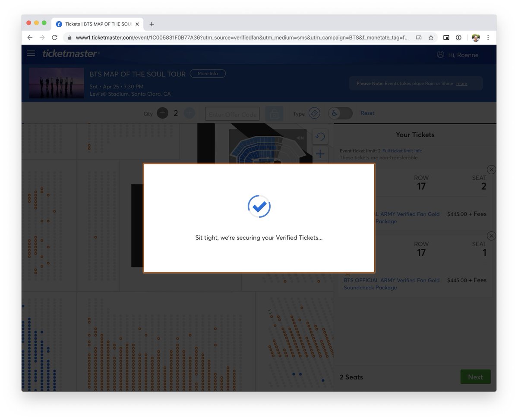Viewport: 518px width, 420px height.
Task: Toggle the accessible seating switch
Action: point(340,113)
